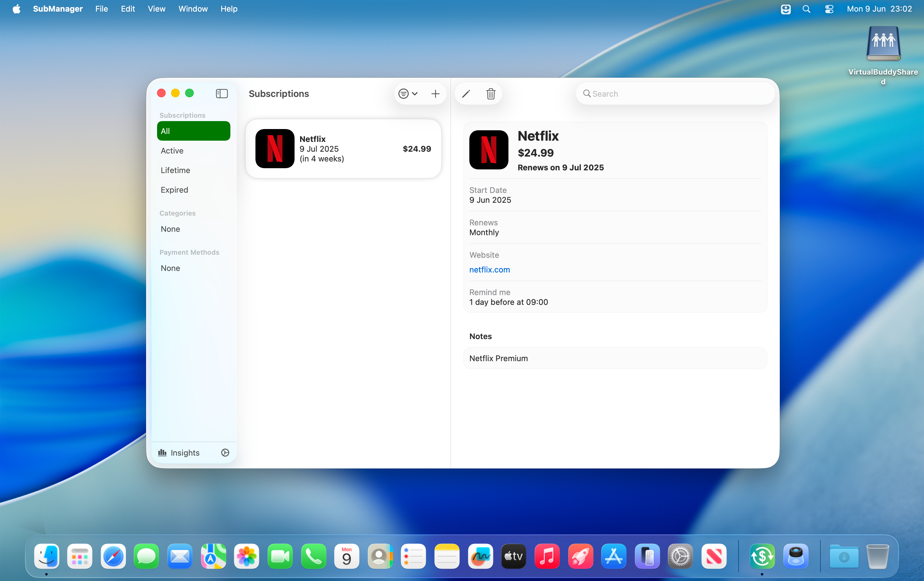
Task: Open Freeform from the Dock
Action: 480,556
